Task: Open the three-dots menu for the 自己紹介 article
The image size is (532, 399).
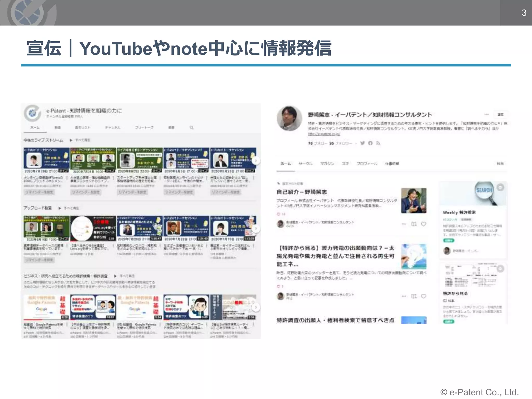Action: (404, 224)
